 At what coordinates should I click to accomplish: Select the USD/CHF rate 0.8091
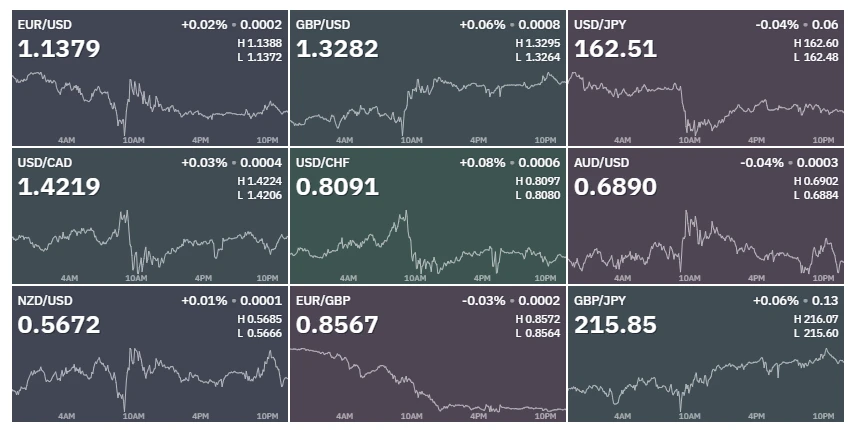337,187
